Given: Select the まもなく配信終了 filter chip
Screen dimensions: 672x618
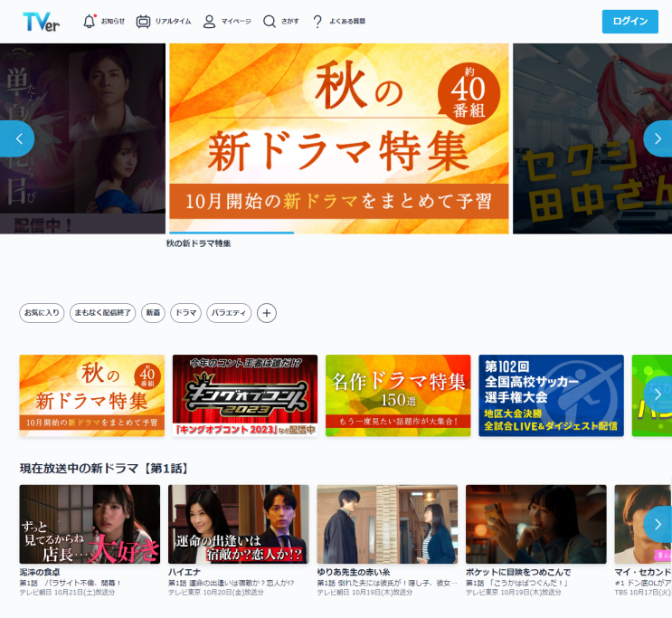Looking at the screenshot, I should pyautogui.click(x=103, y=313).
